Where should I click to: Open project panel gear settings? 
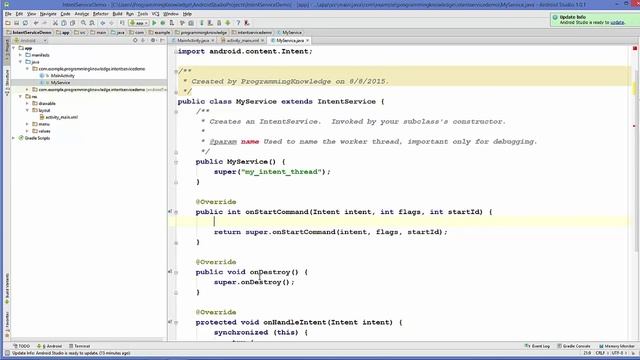(153, 40)
